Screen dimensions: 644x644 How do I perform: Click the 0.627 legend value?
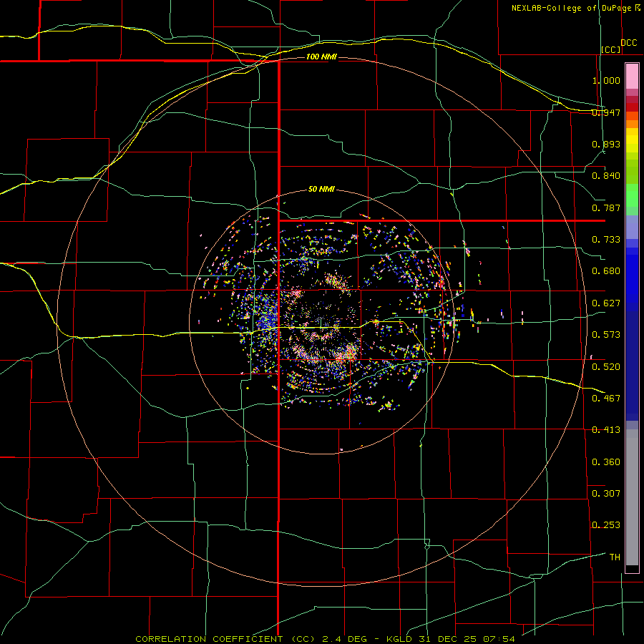[x=606, y=303]
